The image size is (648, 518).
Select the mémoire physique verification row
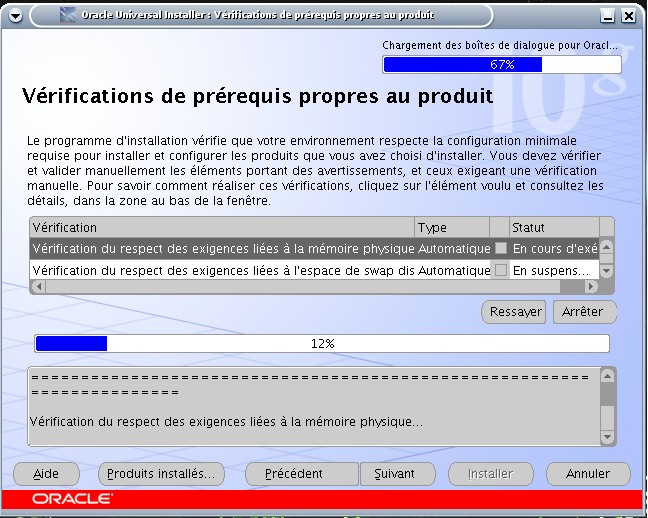tap(314, 248)
